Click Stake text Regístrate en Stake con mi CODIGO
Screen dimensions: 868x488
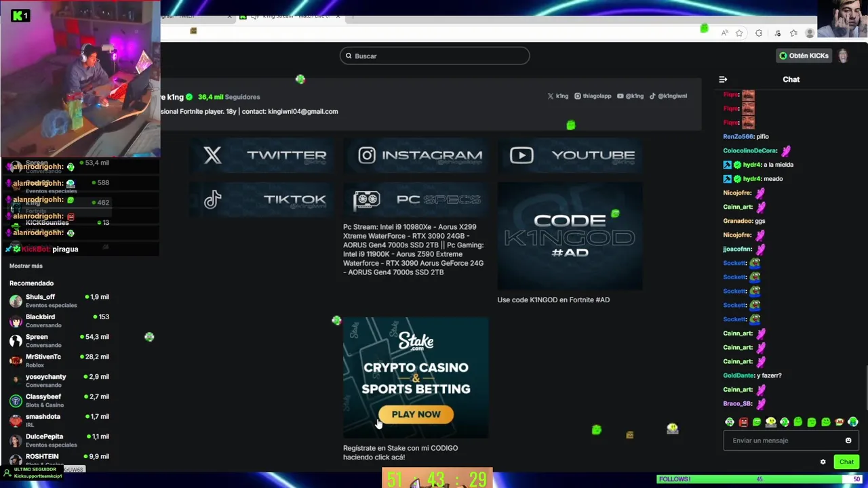pyautogui.click(x=400, y=453)
